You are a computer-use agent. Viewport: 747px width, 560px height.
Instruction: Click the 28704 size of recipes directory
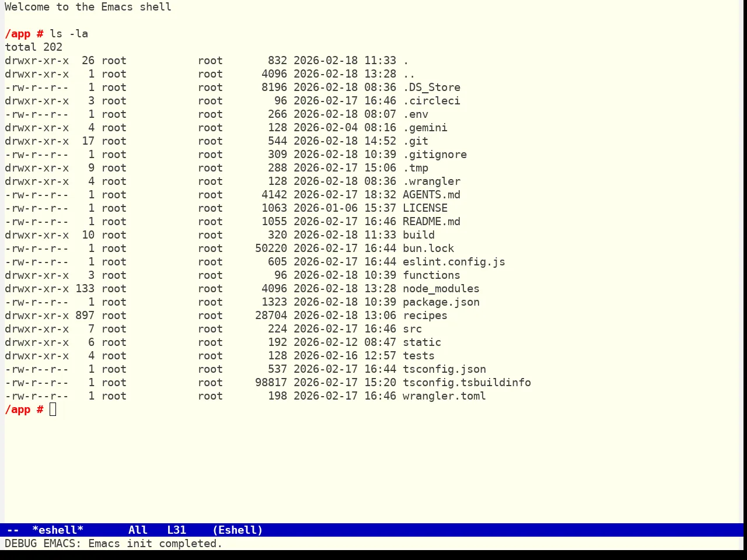(x=271, y=316)
